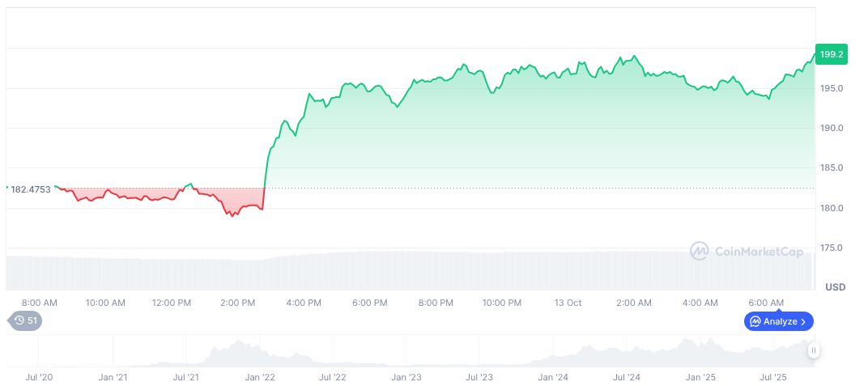
Task: Expand the Analyze chevron arrow
Action: pyautogui.click(x=802, y=321)
